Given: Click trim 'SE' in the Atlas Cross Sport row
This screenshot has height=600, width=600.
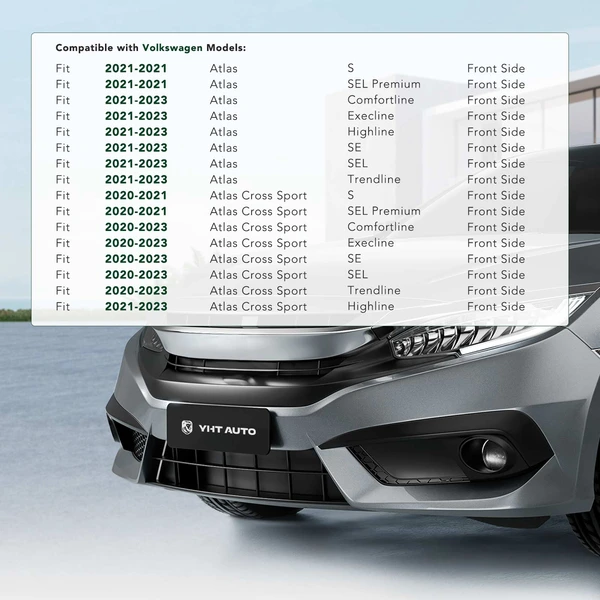Looking at the screenshot, I should (354, 259).
